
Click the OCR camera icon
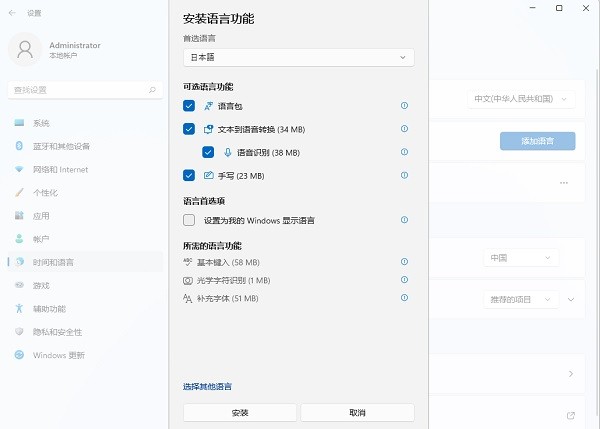tap(188, 281)
